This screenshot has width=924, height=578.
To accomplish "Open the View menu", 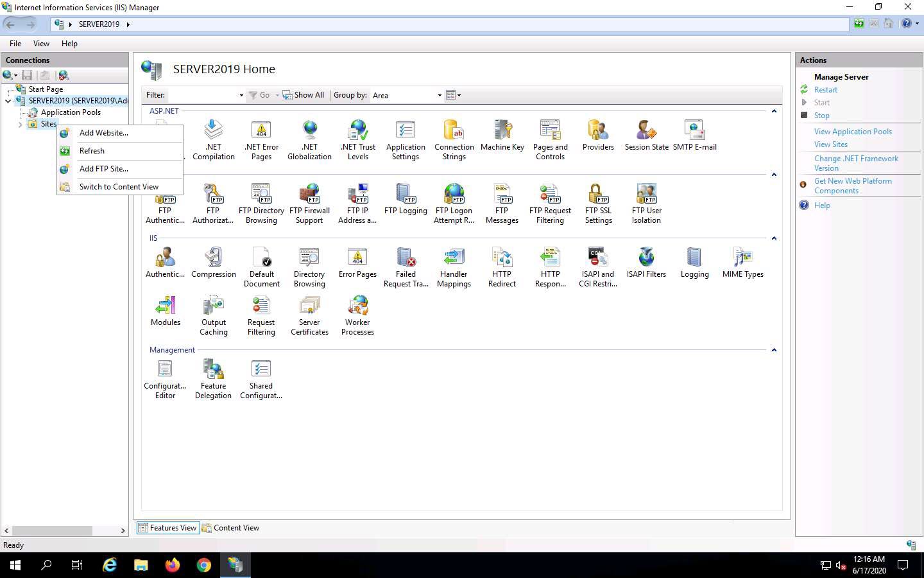I will pos(41,44).
